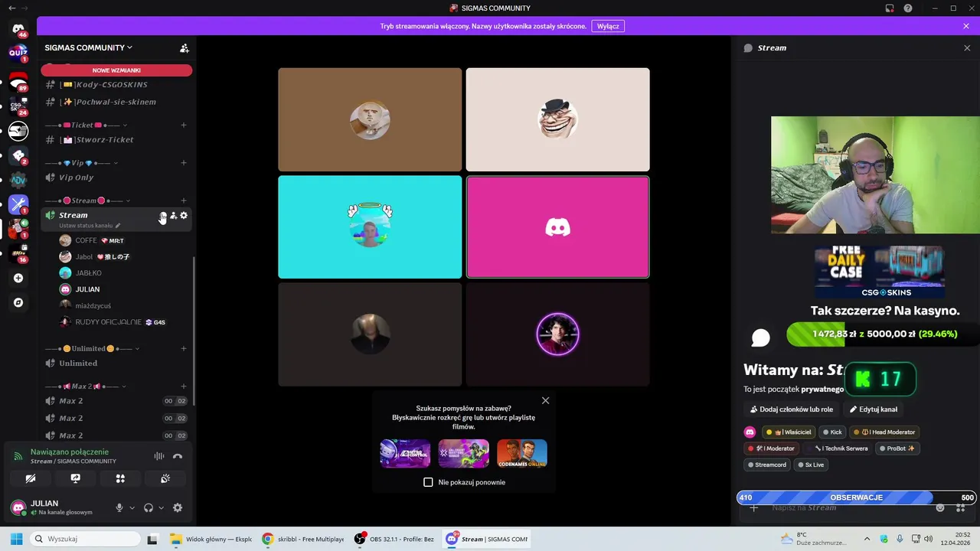
Task: Click the Add a Server plus icon
Action: pos(18,278)
